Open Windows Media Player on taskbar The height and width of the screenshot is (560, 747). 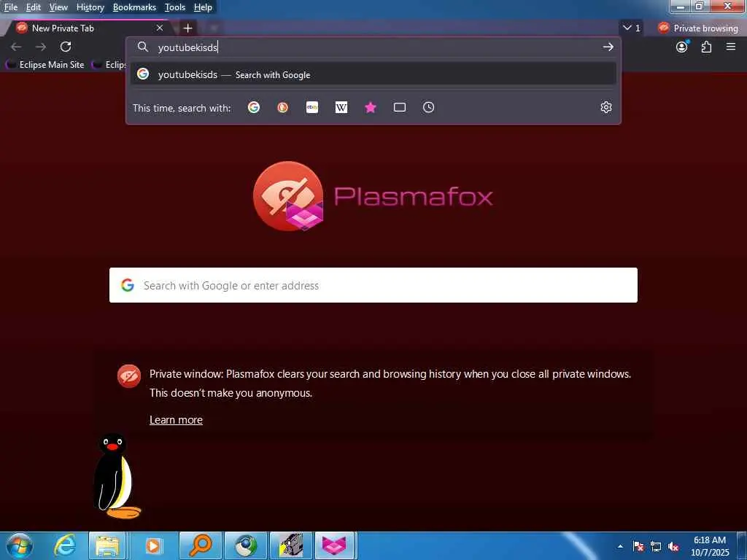[153, 545]
